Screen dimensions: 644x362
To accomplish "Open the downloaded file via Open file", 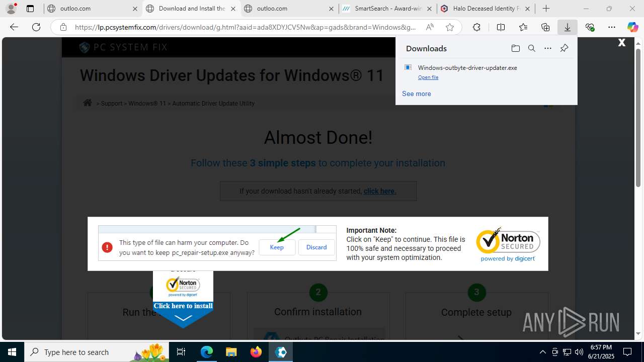I will [x=428, y=77].
